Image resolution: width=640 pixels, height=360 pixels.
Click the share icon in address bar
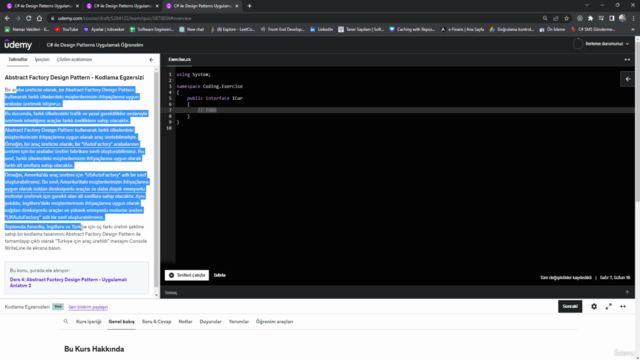(x=556, y=18)
